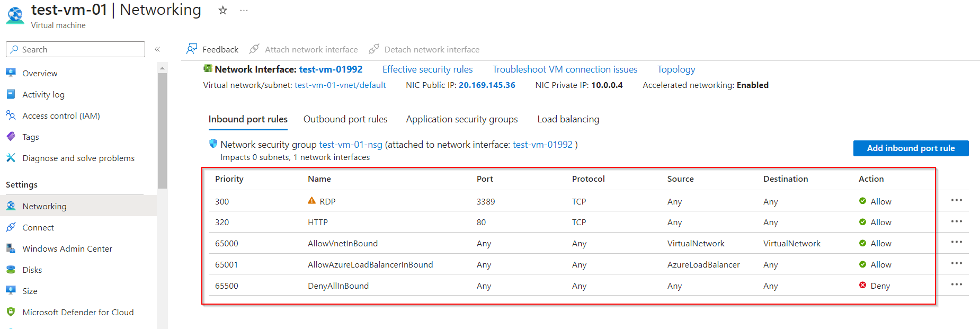Click the Activity log icon
Viewport: 980px width, 329px height.
[11, 94]
